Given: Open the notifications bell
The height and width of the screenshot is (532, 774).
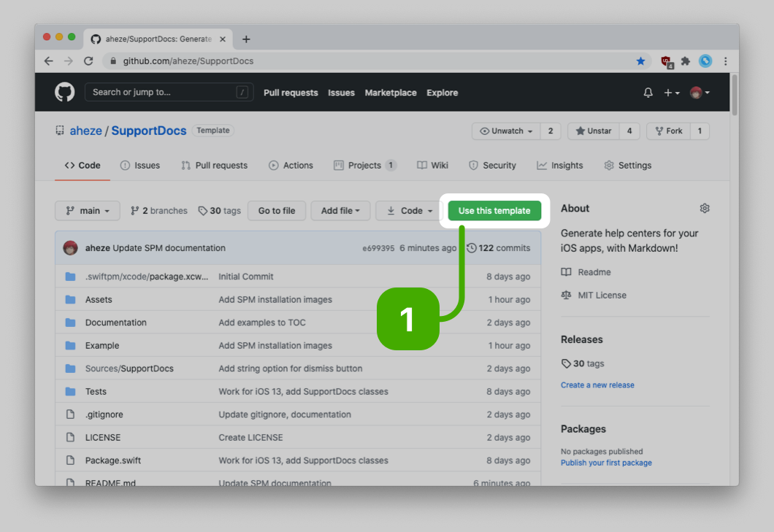Looking at the screenshot, I should pyautogui.click(x=648, y=92).
